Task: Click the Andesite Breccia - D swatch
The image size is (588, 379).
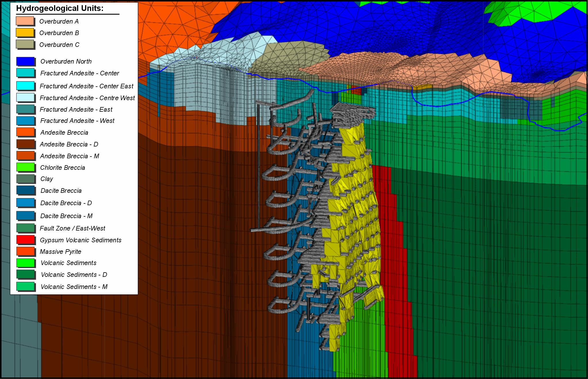Action: point(26,144)
